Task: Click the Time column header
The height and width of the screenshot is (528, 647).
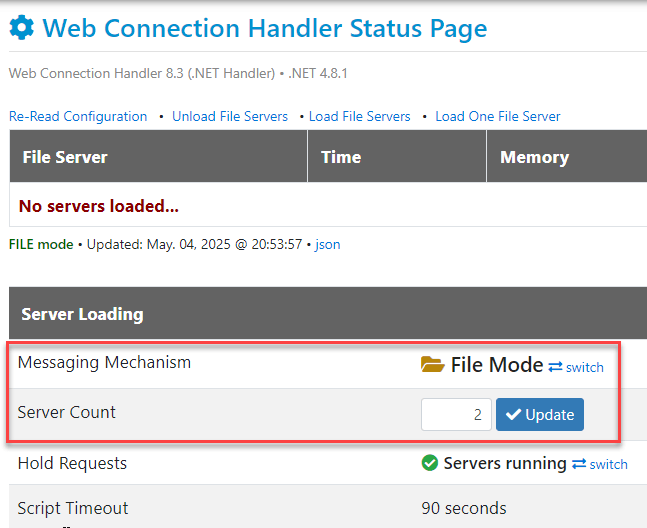Action: (397, 156)
